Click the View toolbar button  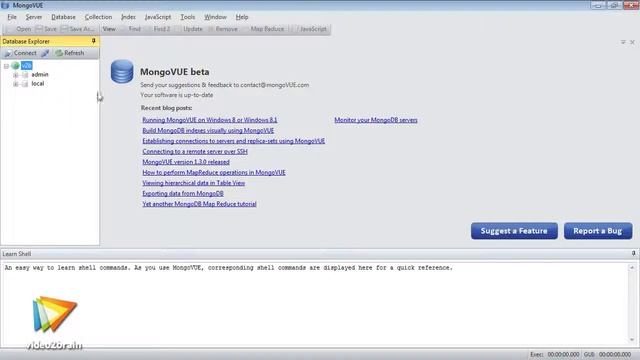109,29
